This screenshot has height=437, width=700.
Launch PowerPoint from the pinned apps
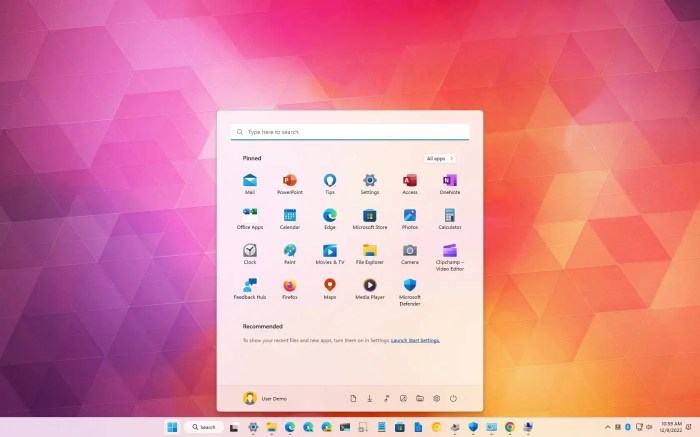coord(290,183)
